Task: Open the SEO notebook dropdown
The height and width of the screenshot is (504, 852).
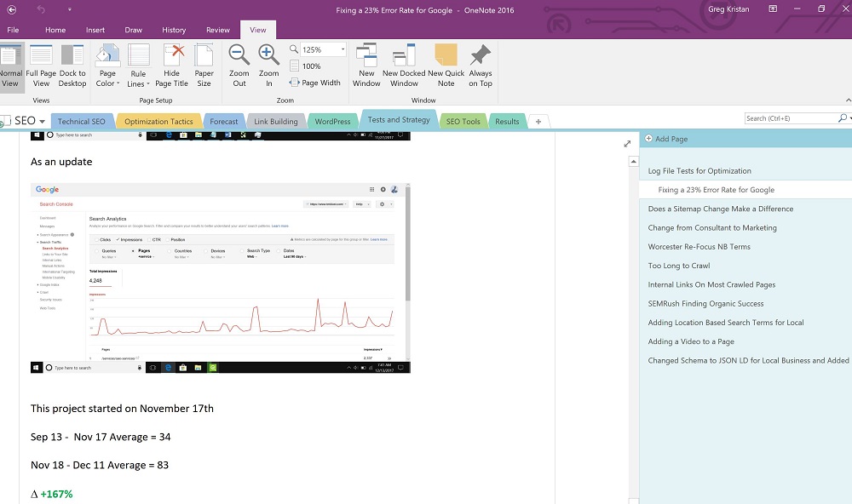Action: (42, 121)
